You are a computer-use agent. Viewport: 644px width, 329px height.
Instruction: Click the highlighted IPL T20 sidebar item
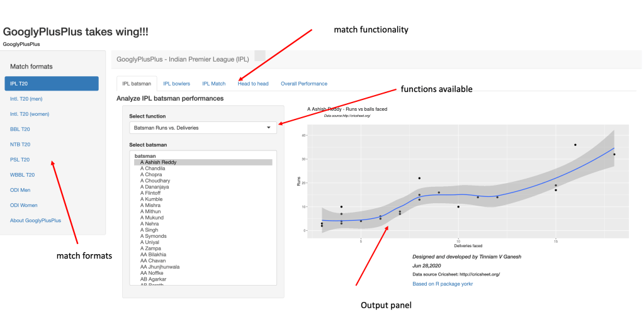(x=51, y=84)
